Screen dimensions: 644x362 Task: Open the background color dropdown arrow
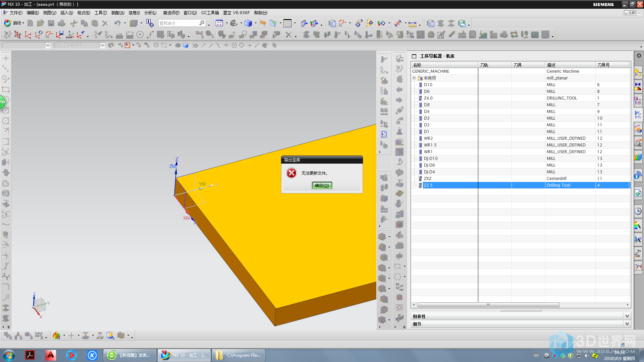(295, 23)
